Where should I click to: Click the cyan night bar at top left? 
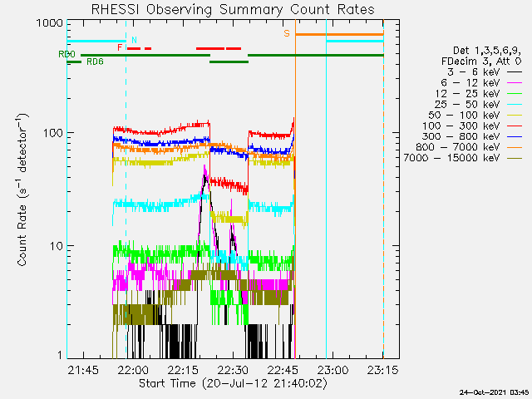96,42
